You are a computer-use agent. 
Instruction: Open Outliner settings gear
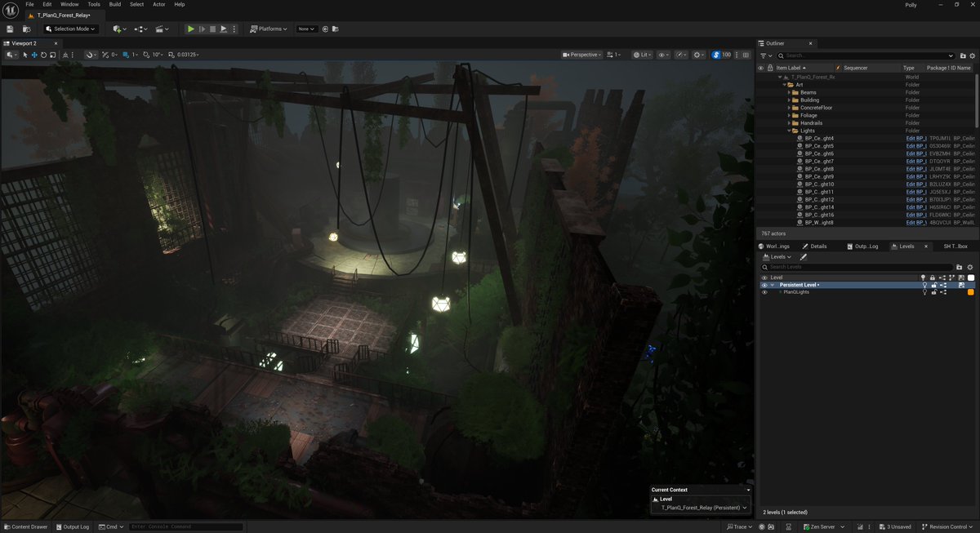[971, 56]
